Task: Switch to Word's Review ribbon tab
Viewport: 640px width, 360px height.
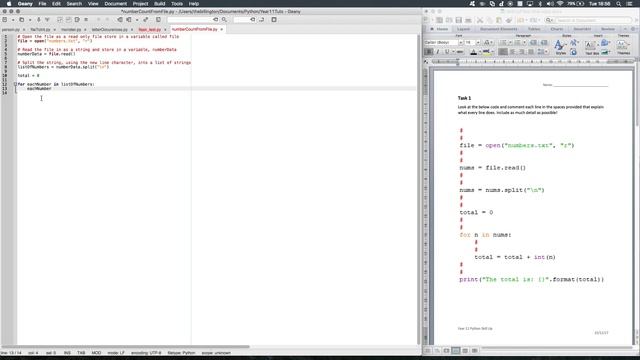Action: [608, 29]
